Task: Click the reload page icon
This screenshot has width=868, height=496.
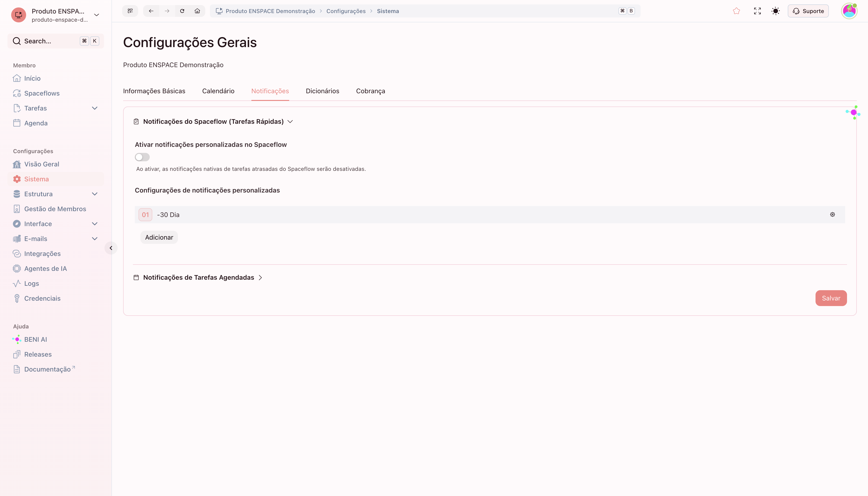Action: (x=182, y=11)
